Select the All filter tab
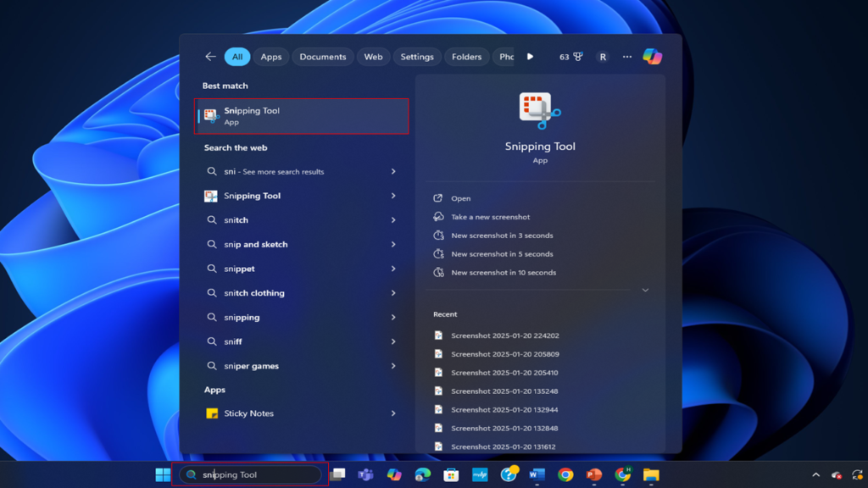The width and height of the screenshot is (868, 488). (x=237, y=57)
